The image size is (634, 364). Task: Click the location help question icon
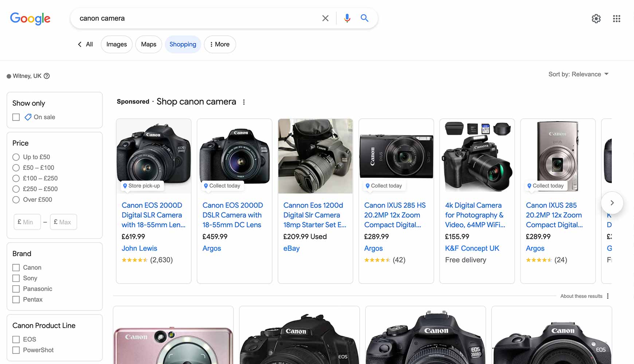click(x=47, y=76)
